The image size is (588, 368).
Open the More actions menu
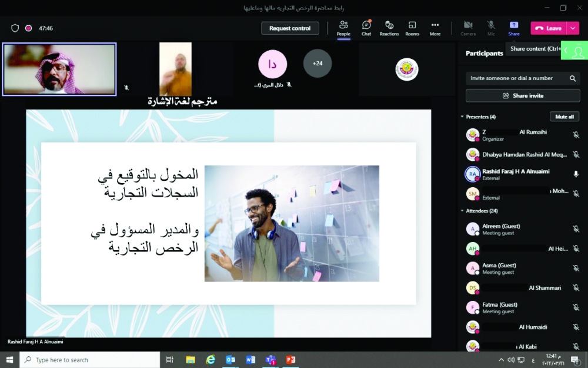point(435,28)
